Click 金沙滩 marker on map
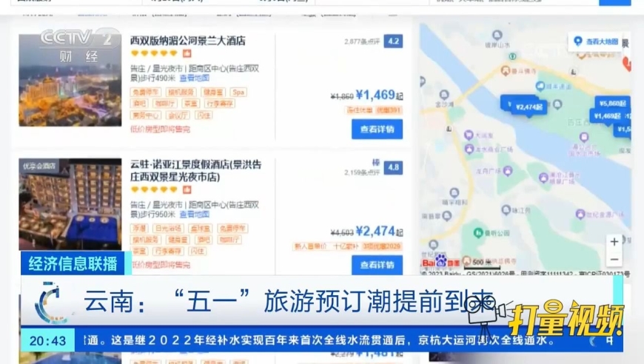Screen dimensions: 644x364 (444, 98)
